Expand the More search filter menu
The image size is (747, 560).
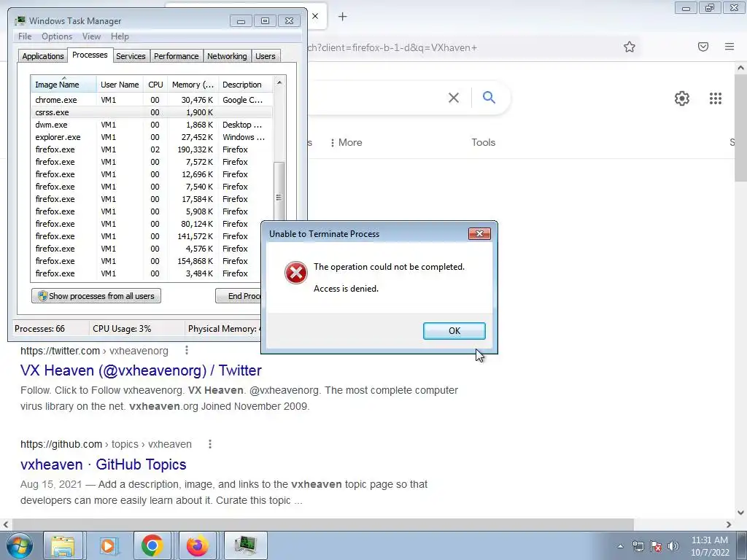pos(347,142)
